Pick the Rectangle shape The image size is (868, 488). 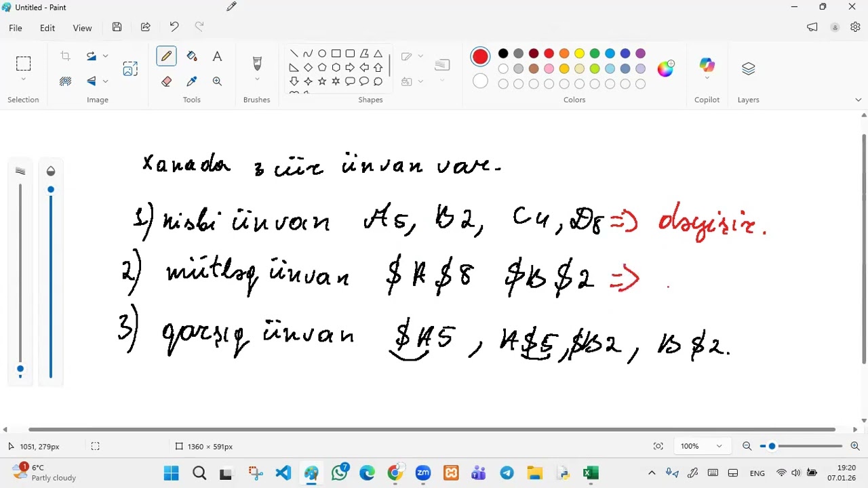coord(336,54)
